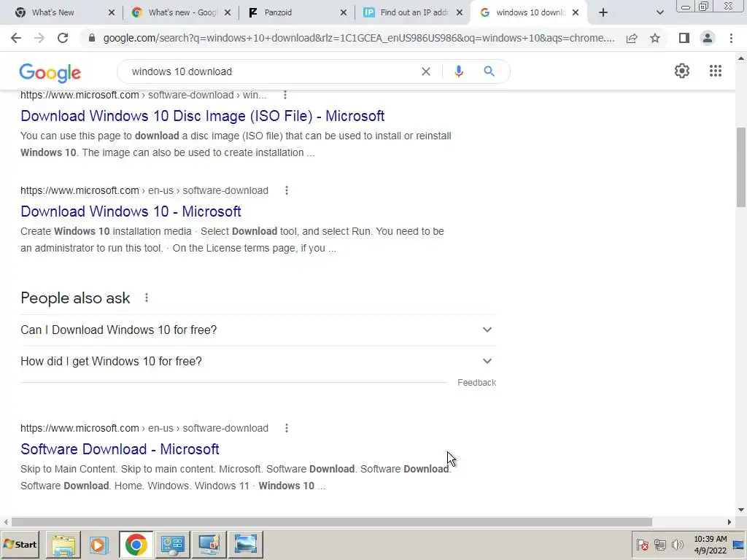Click the address bar URL
This screenshot has height=560, width=747.
359,38
